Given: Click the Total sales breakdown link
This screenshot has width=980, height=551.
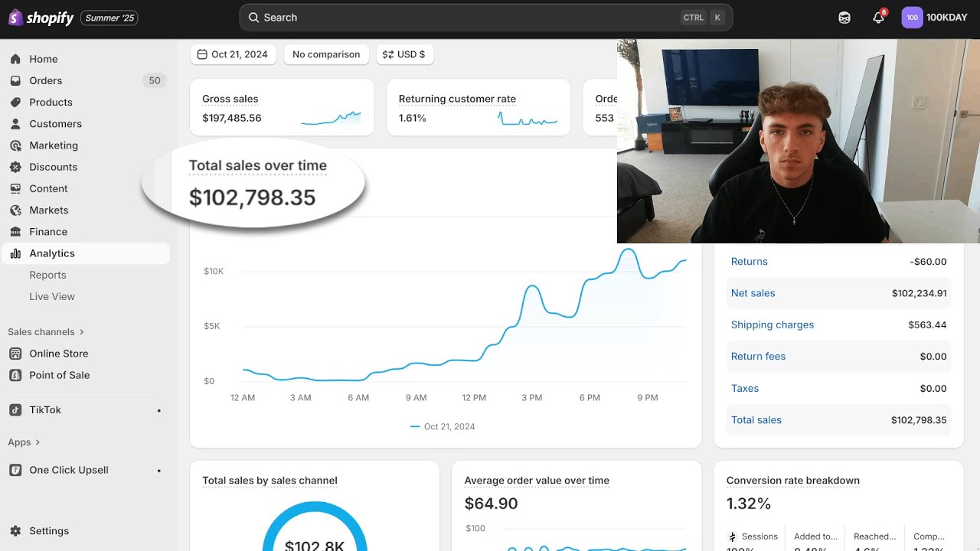Looking at the screenshot, I should click(756, 420).
